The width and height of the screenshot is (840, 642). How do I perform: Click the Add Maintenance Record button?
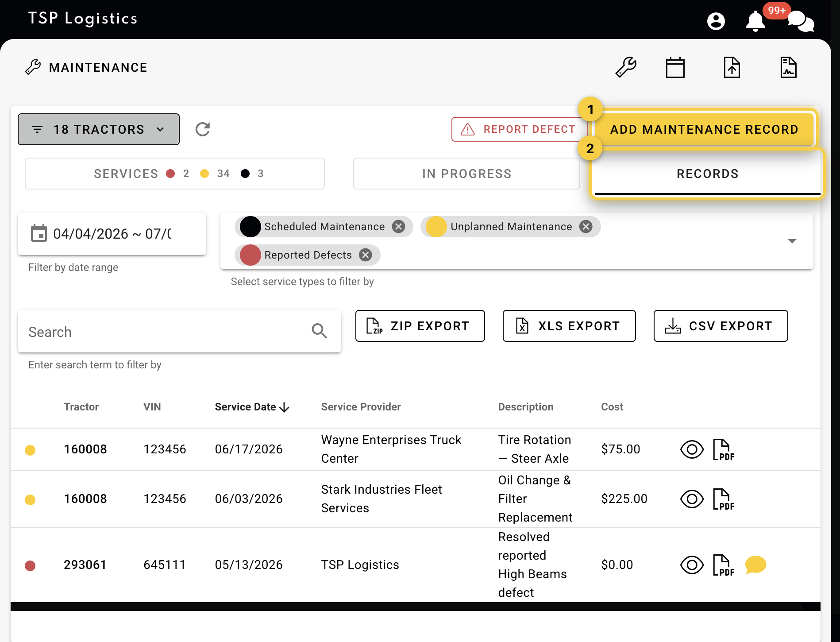(704, 129)
